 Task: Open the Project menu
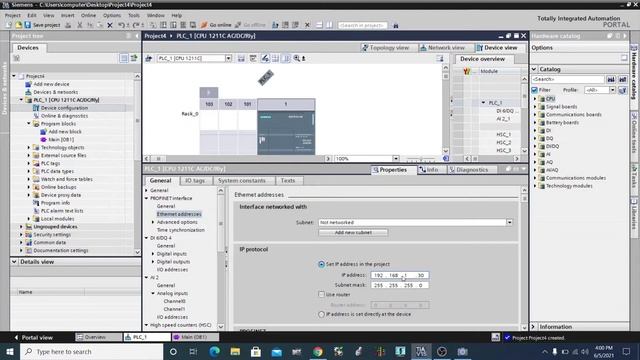13,15
